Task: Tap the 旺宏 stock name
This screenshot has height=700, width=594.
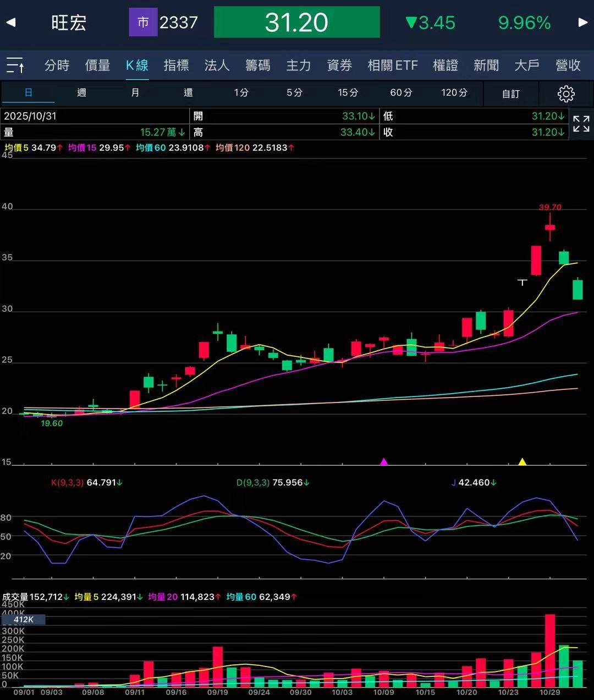Action: pos(69,23)
